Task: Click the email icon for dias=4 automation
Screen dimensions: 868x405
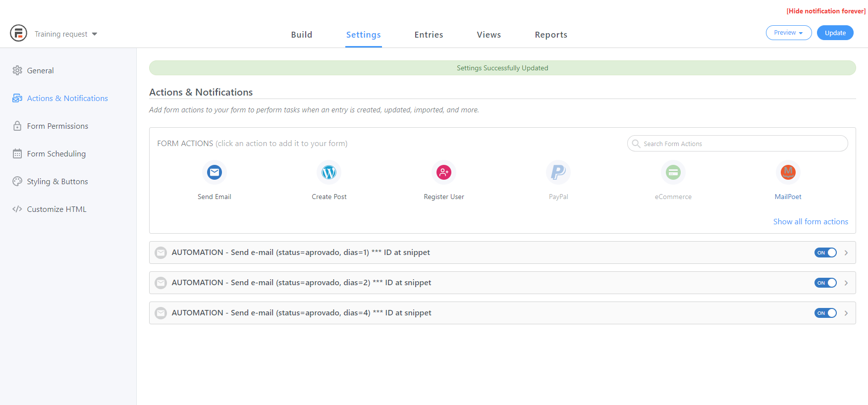Action: [x=161, y=313]
